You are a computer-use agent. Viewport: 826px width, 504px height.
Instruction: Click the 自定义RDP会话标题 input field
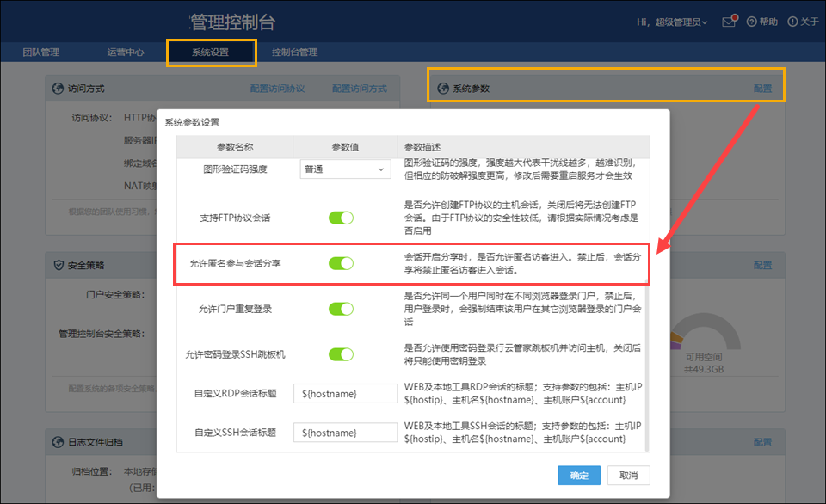pyautogui.click(x=345, y=394)
